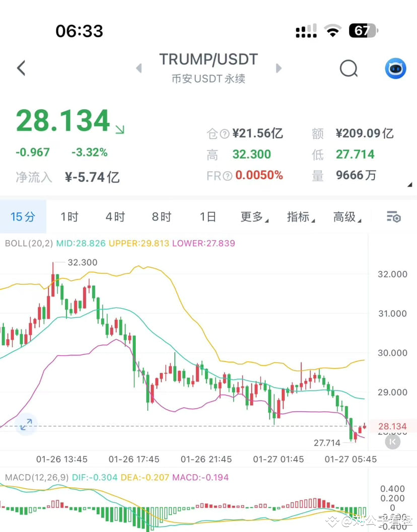Tap 币安 USDT 永续 subtitle
This screenshot has width=417, height=532.
(208, 79)
